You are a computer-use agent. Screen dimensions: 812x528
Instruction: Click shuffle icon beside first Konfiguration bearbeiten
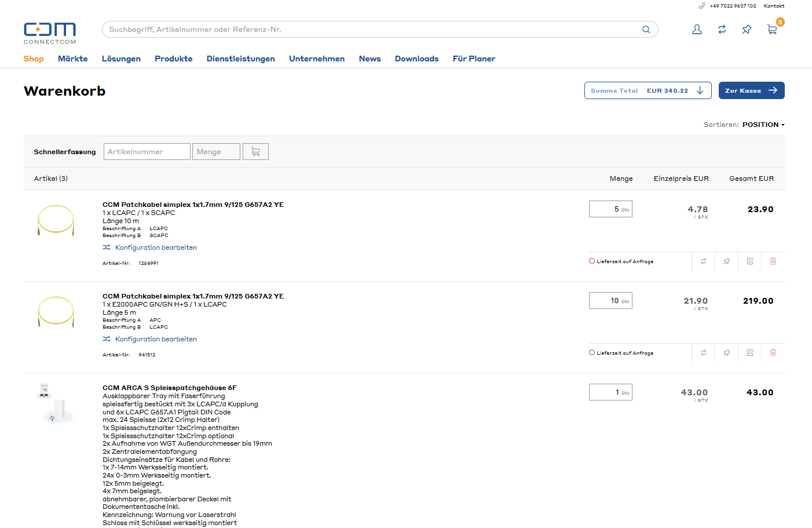point(107,247)
